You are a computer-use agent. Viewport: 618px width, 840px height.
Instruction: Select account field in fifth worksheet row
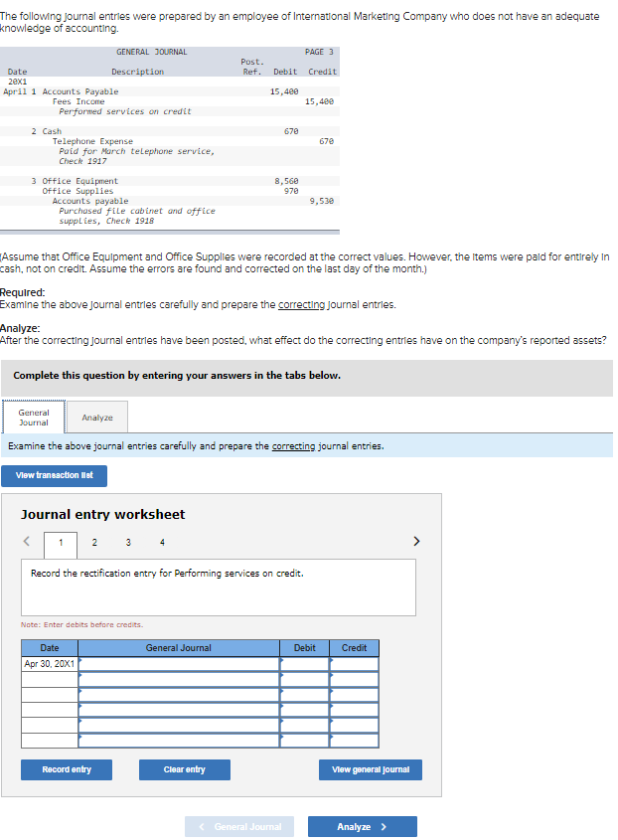coord(179,726)
